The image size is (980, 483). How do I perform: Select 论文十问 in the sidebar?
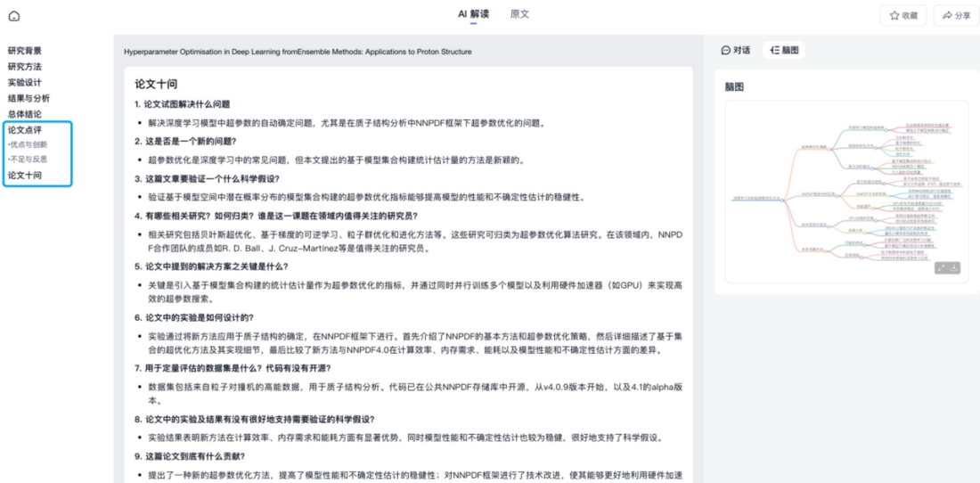pos(25,176)
